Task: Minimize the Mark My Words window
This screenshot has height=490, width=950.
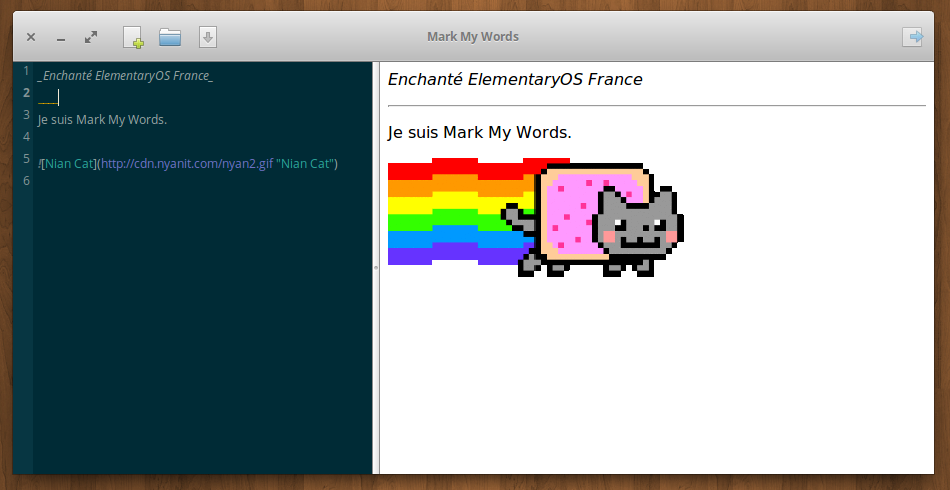Action: (x=61, y=39)
